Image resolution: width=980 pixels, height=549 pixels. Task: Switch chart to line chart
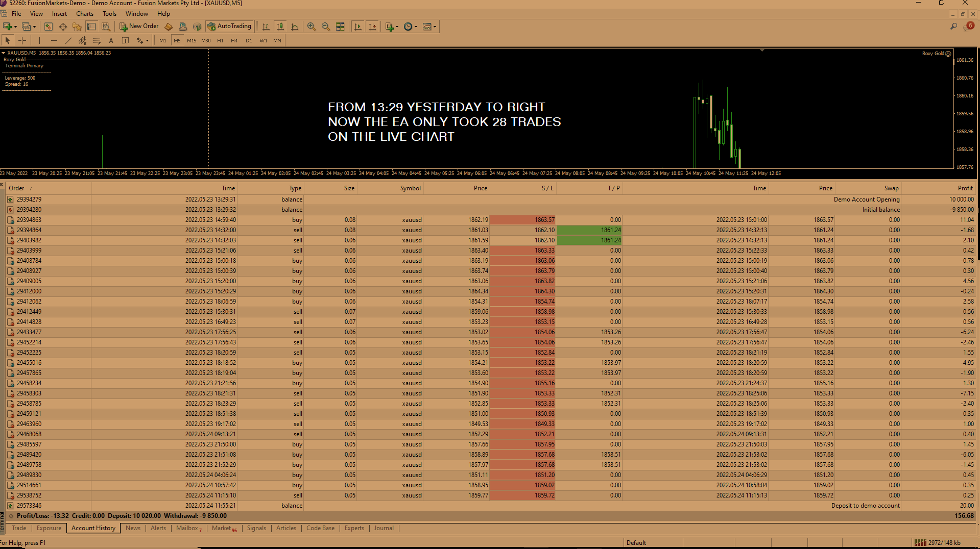295,27
